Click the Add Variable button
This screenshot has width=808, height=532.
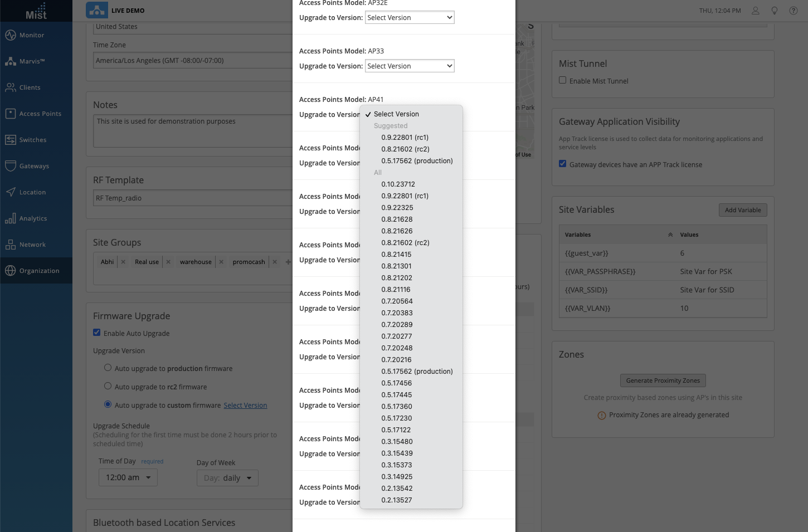click(x=742, y=210)
